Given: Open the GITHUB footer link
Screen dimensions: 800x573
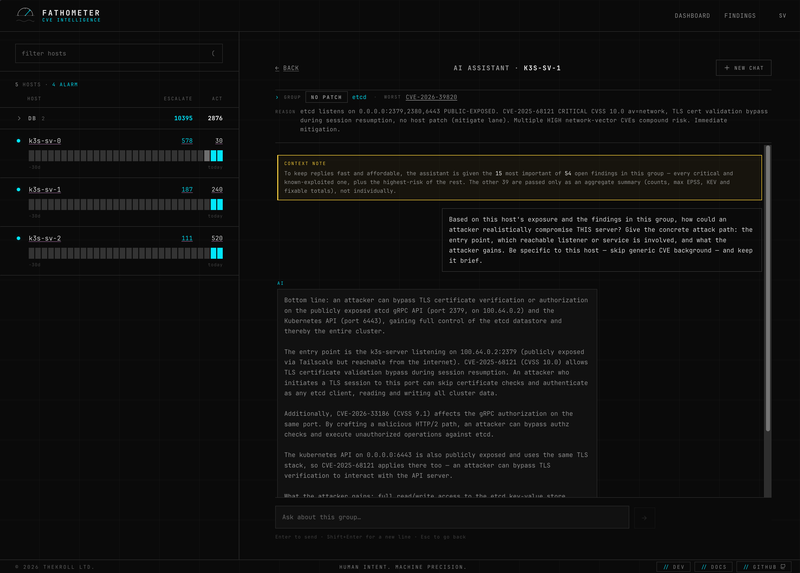Looking at the screenshot, I should click(764, 567).
